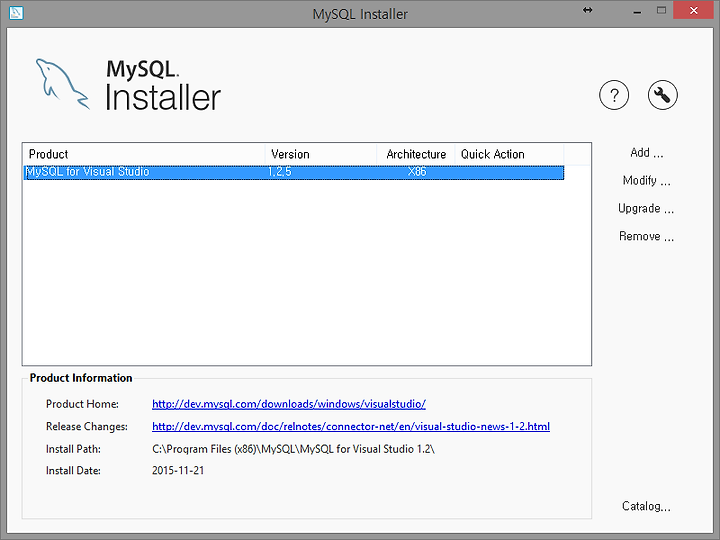Viewport: 720px width, 540px height.
Task: Click the MySQL dolphin logo
Action: click(62, 84)
